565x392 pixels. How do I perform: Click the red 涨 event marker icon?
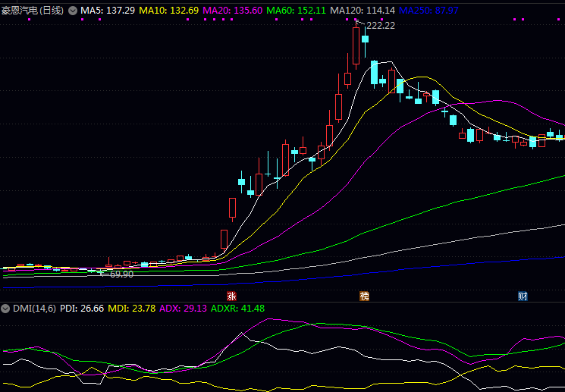(231, 296)
